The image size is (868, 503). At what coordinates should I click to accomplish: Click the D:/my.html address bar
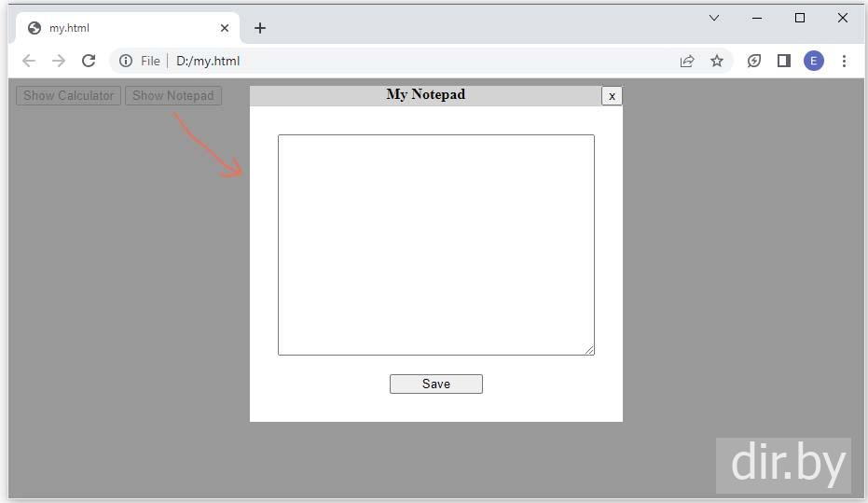420,61
